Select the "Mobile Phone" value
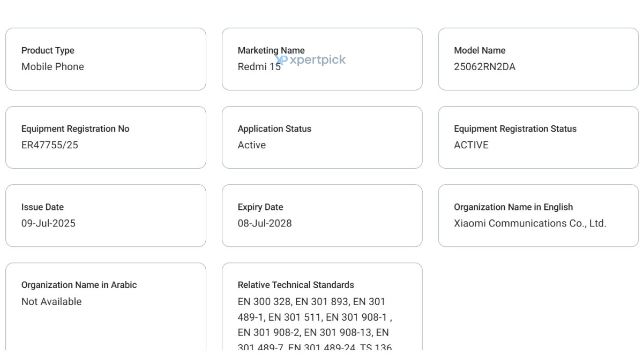Screen dimensions: 643x364 coord(53,66)
